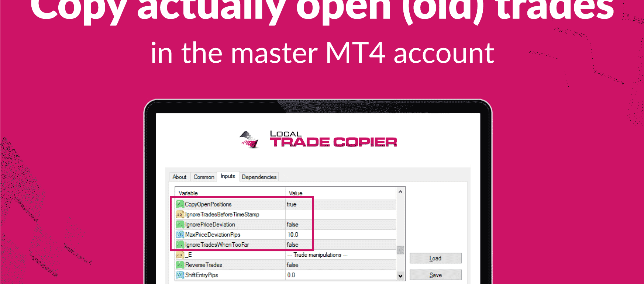
Task: Select the IgnorePriceDeviation variable name
Action: click(x=210, y=225)
